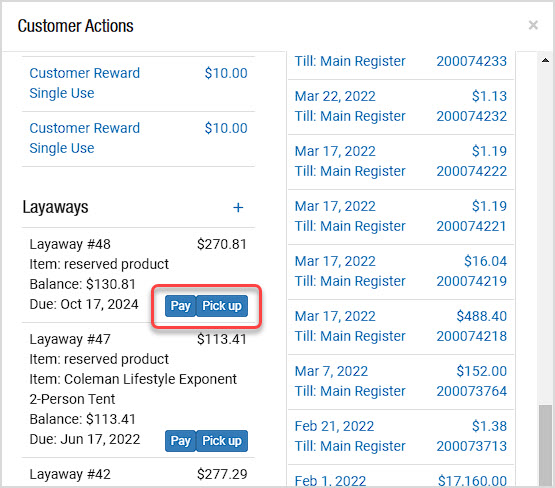
Task: Pay on Layaway #48
Action: click(x=181, y=306)
